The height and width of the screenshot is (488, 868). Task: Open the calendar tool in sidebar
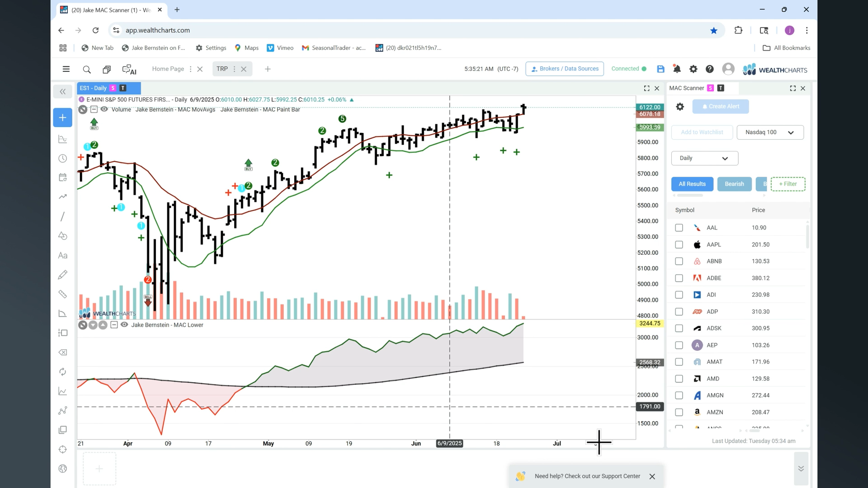point(63,178)
